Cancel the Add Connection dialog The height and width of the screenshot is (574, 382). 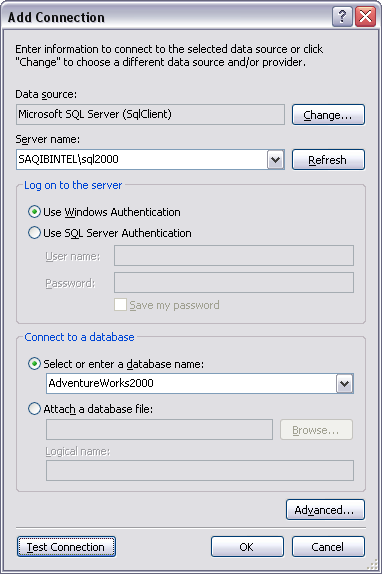(x=328, y=547)
